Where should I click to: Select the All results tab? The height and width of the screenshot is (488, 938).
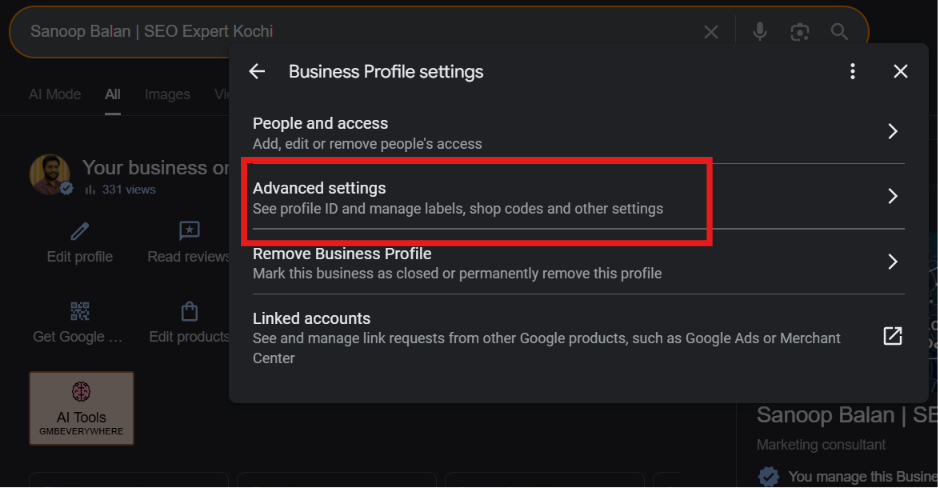pyautogui.click(x=112, y=94)
